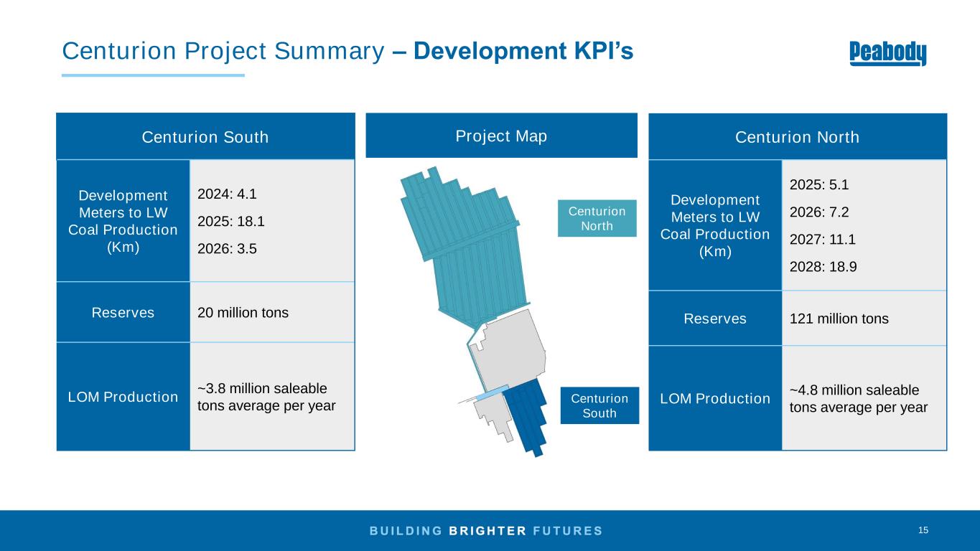Click the LOM Production label in the South table
Screen dimensions: 980x551
pyautogui.click(x=123, y=397)
